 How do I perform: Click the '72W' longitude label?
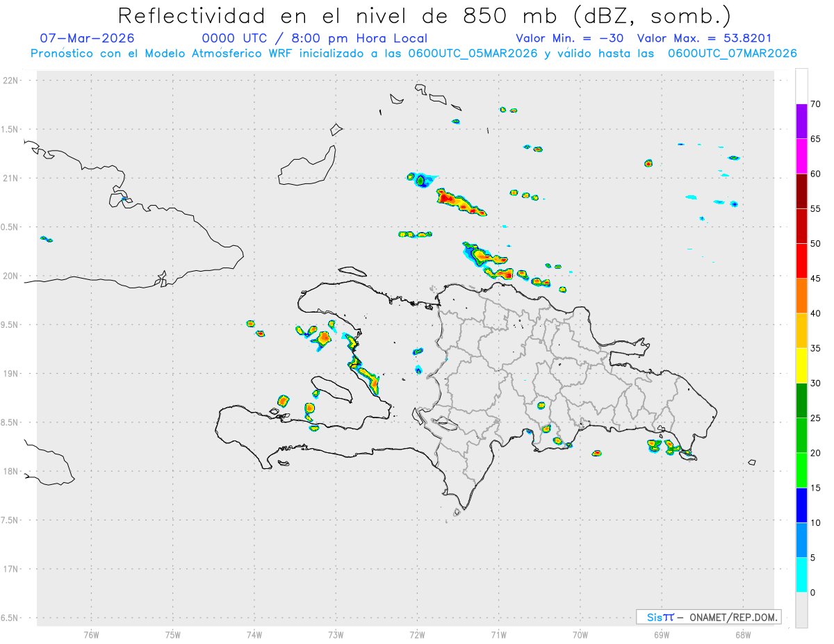418,634
